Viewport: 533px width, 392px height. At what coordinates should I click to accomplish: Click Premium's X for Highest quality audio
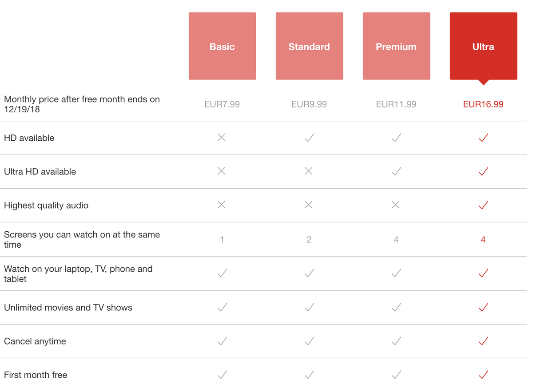pyautogui.click(x=396, y=205)
